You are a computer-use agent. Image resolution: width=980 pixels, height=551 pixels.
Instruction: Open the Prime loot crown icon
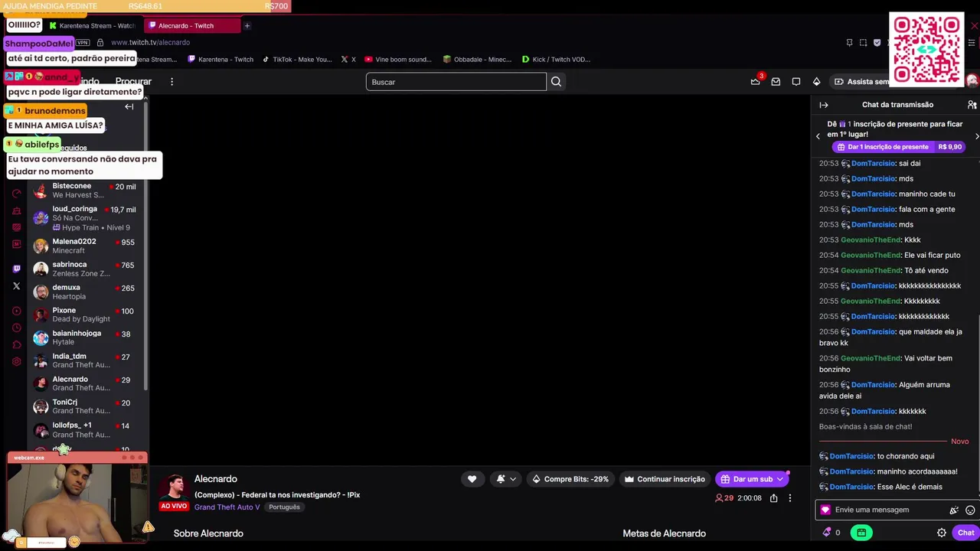[755, 81]
